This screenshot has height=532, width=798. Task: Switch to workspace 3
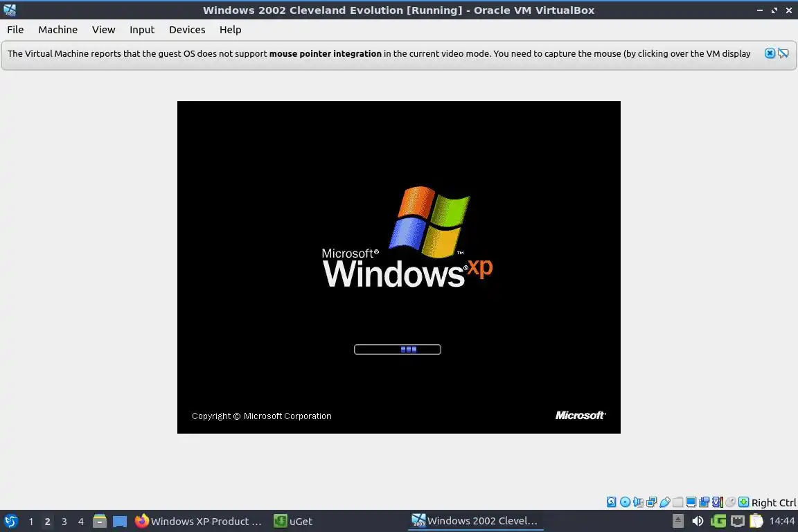[64, 522]
